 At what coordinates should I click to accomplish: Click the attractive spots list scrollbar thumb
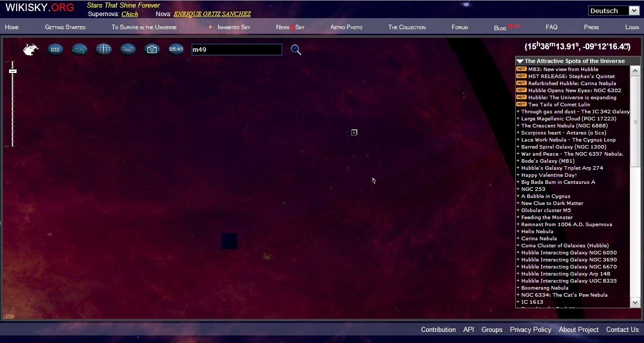[x=635, y=121]
